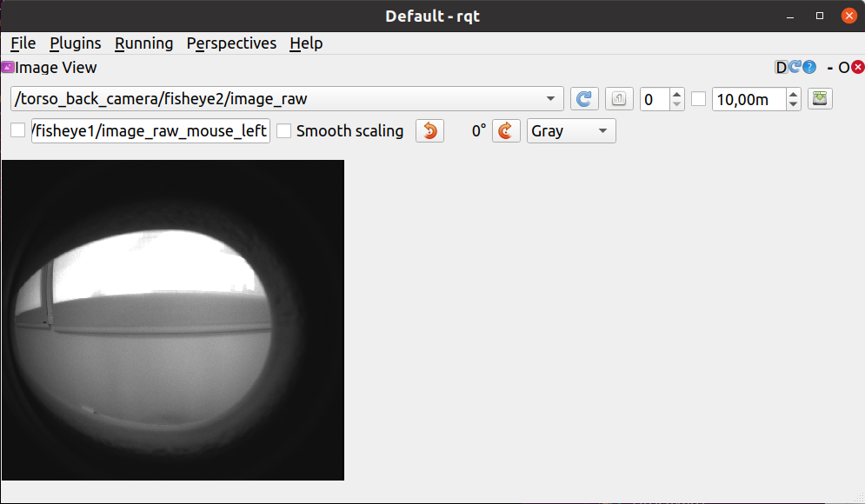This screenshot has width=865, height=504.
Task: Click the zoom 1:1 original size button
Action: pyautogui.click(x=618, y=99)
